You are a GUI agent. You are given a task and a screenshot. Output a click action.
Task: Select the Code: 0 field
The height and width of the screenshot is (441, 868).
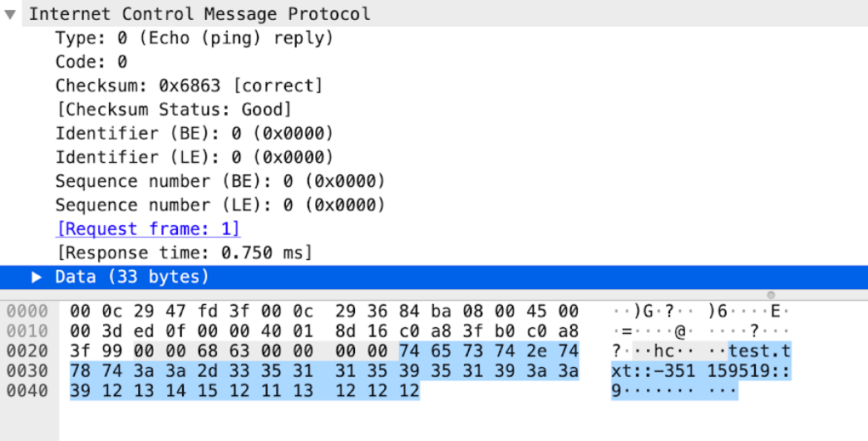pyautogui.click(x=91, y=61)
